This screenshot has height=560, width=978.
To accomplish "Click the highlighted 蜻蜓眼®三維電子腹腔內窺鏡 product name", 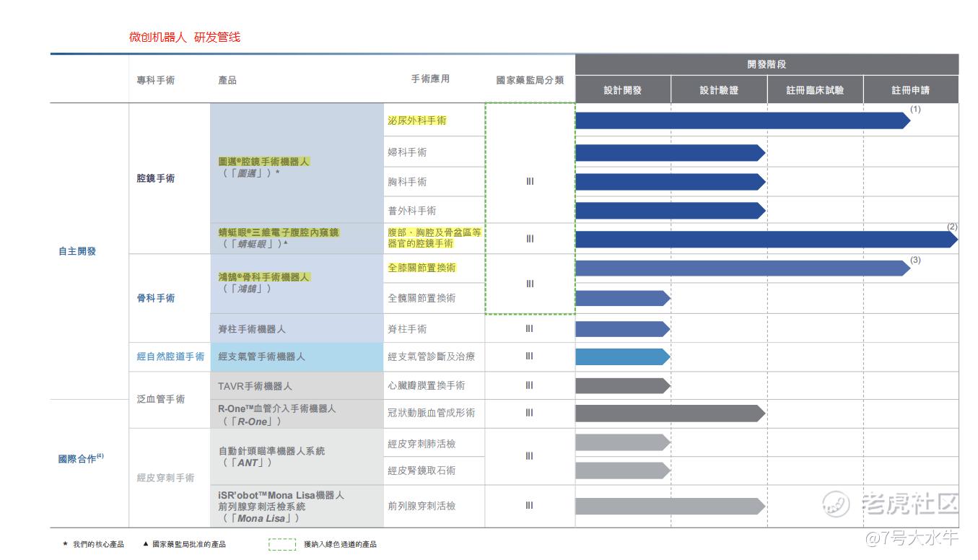I will point(278,232).
